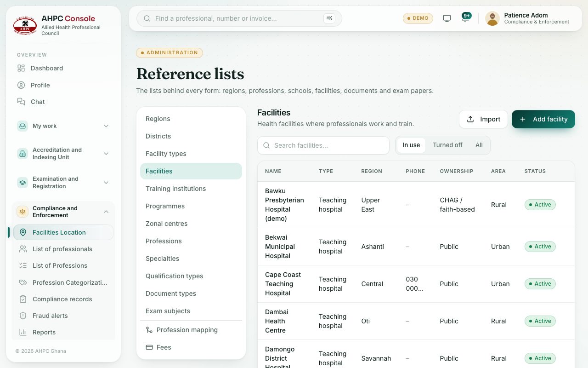The height and width of the screenshot is (368, 588).
Task: Show facilities that are In use
Action: [x=411, y=145]
